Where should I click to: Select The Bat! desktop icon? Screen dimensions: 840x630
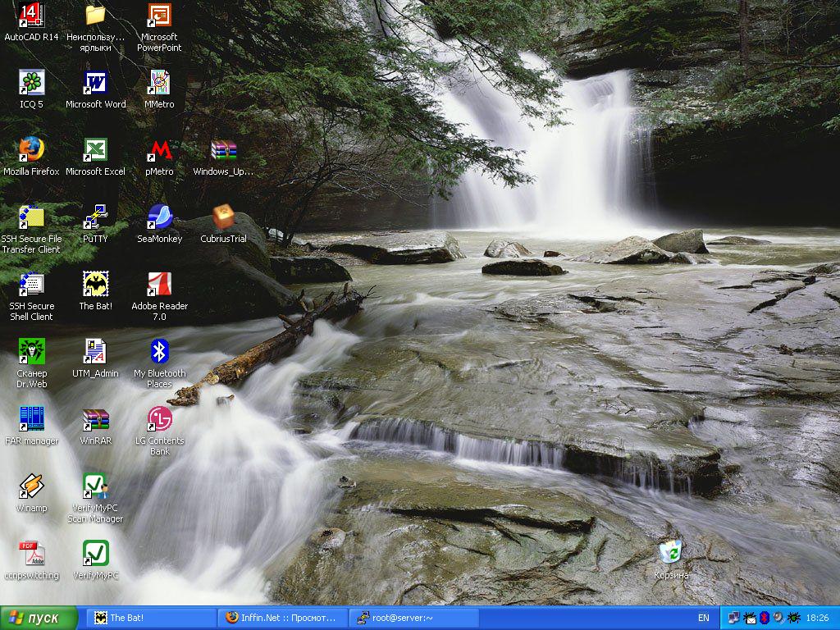(95, 291)
